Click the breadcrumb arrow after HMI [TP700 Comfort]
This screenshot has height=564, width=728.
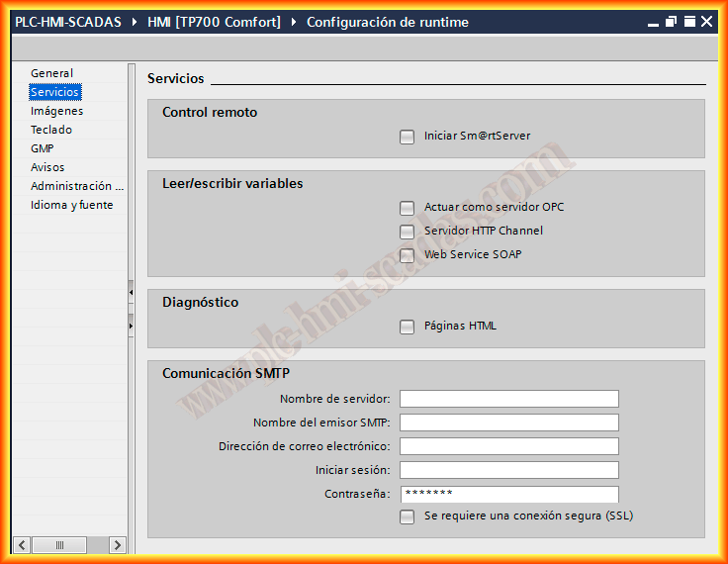tap(294, 22)
